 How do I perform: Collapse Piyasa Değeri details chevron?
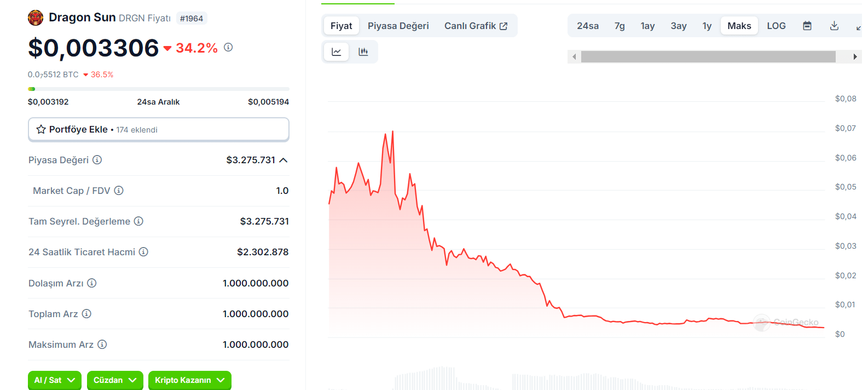point(283,160)
